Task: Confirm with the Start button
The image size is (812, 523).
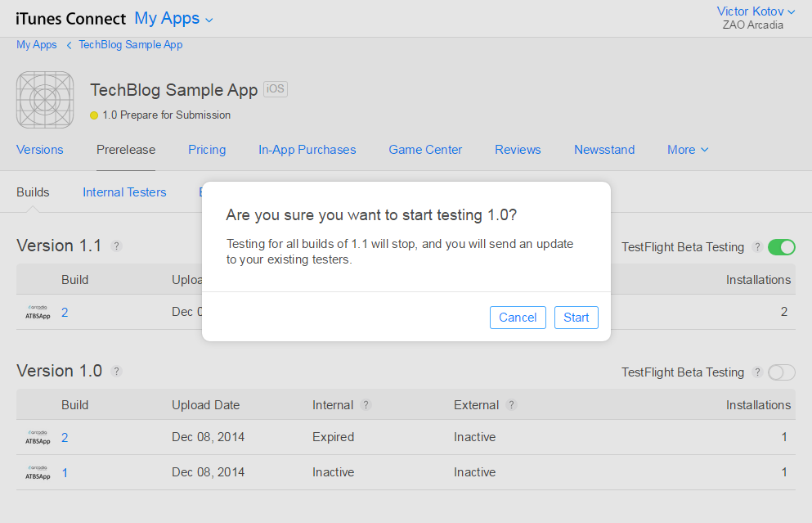Action: point(576,318)
